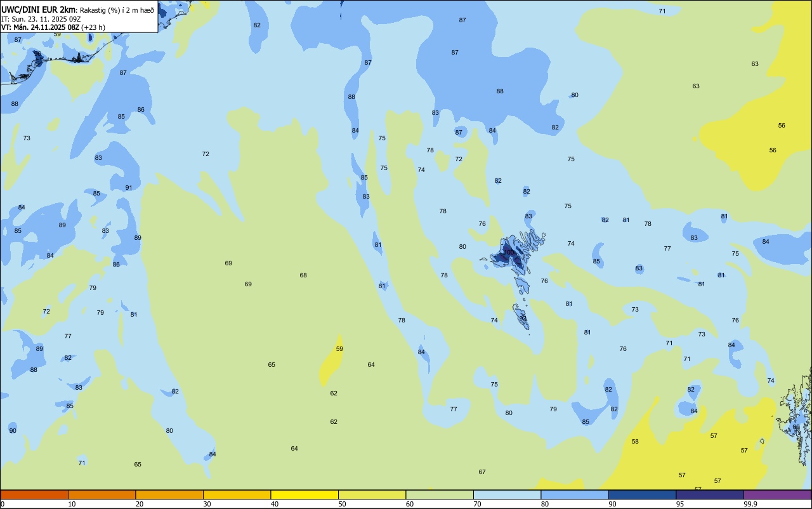Click the purple above-99.9 legend segment
Screen dimensions: 812x509
(777, 494)
